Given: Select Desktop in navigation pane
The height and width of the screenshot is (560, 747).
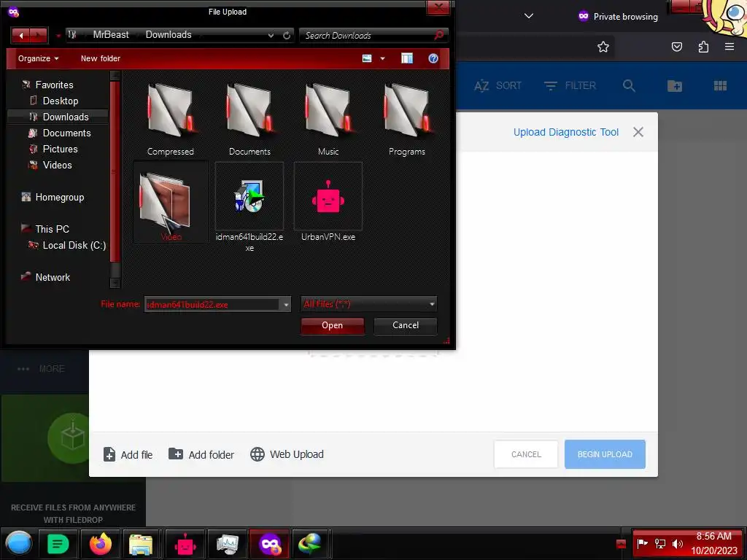Looking at the screenshot, I should point(60,101).
